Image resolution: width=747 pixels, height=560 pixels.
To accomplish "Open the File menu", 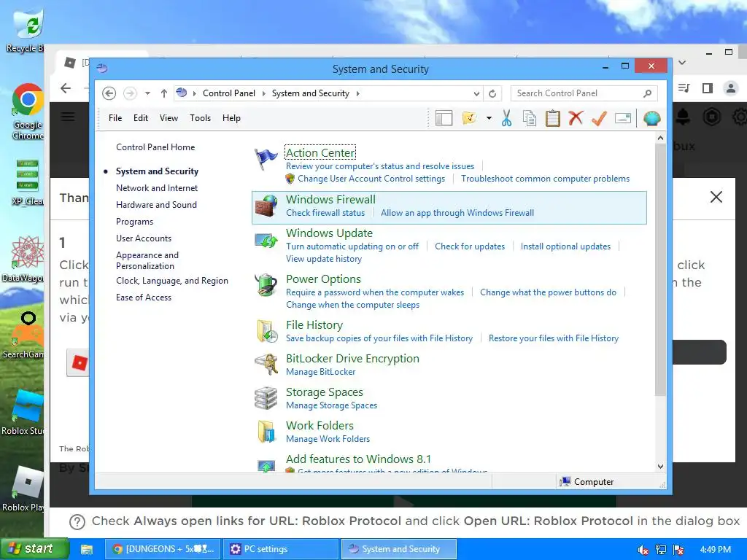I will coord(115,118).
